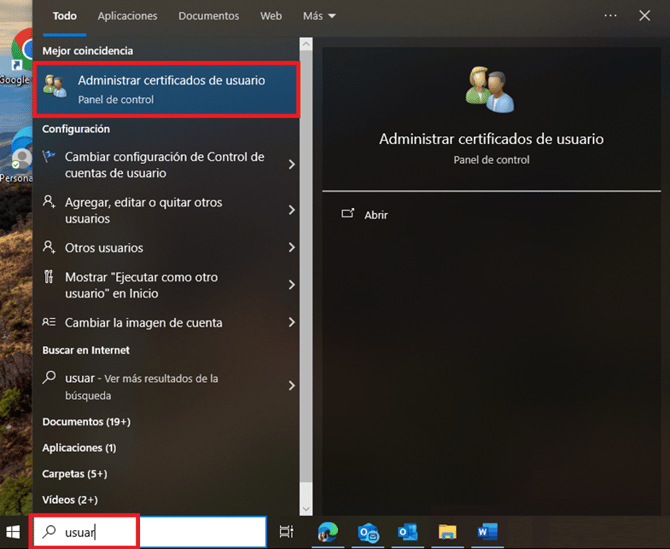Switch to the Todo tab
The image size is (670, 549).
pos(65,16)
